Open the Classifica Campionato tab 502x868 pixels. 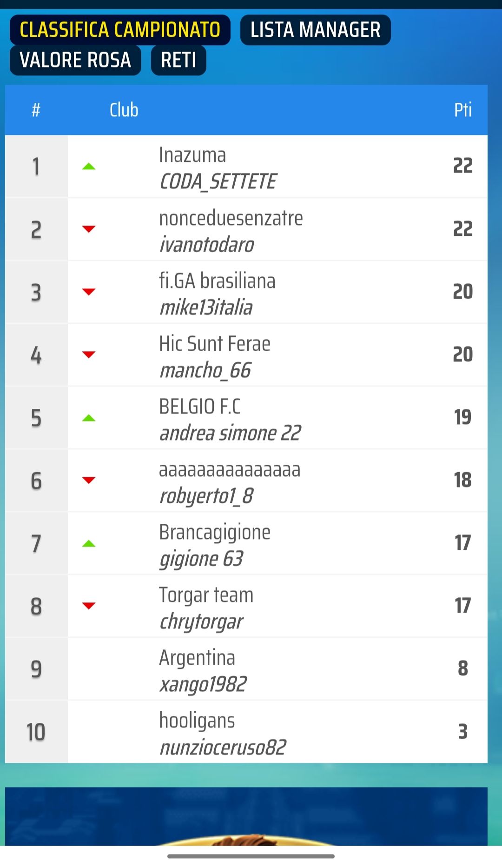click(x=120, y=30)
